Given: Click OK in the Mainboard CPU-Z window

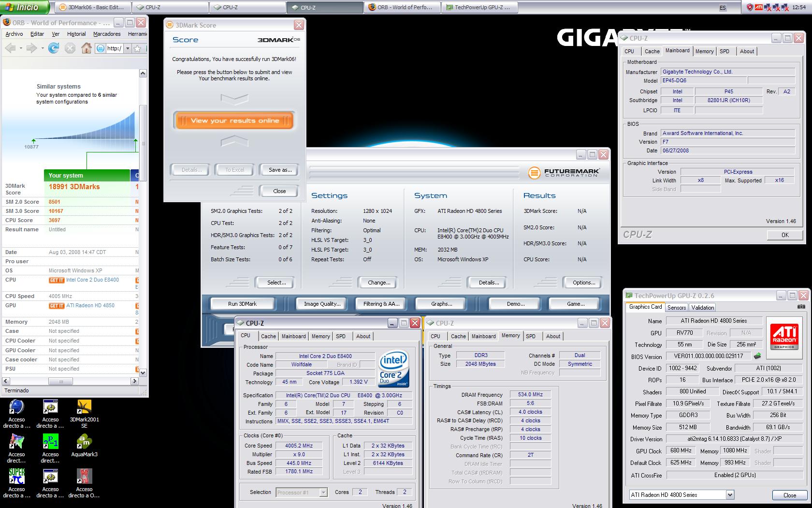Looking at the screenshot, I should [785, 235].
